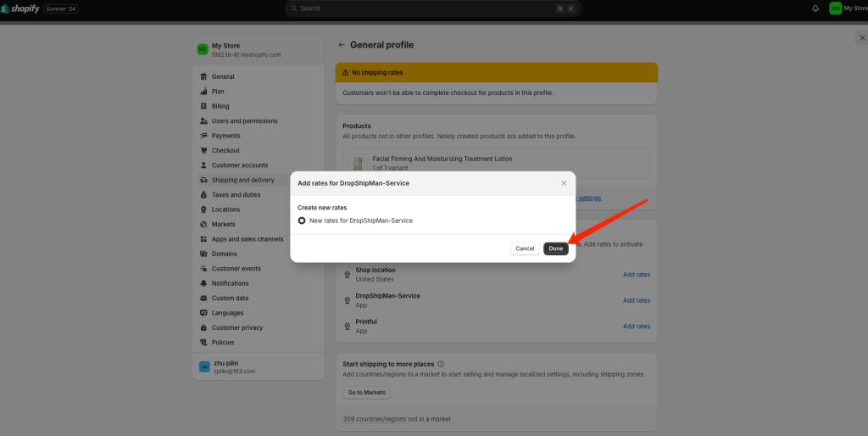The height and width of the screenshot is (436, 868).
Task: Click the green MS avatar in top bar
Action: click(835, 8)
